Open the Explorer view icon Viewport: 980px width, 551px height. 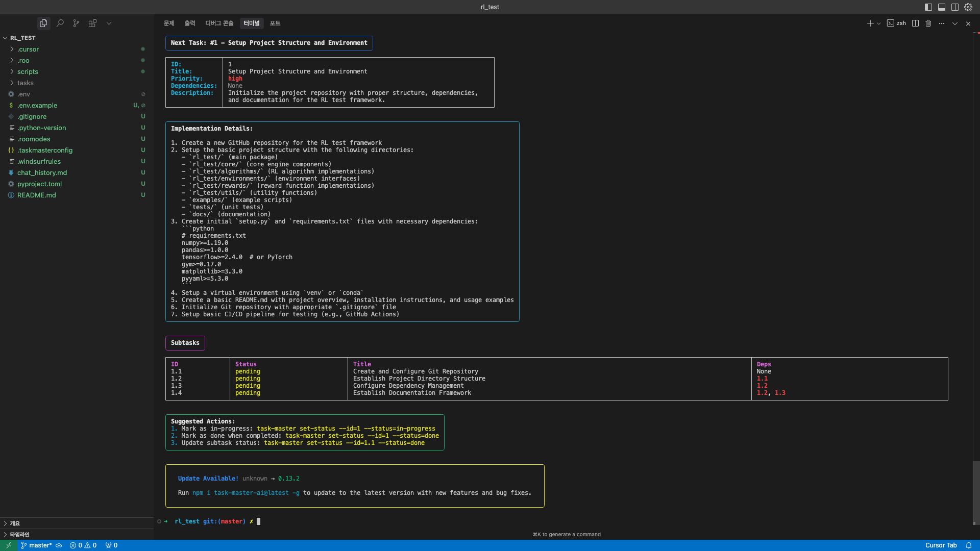pos(43,23)
